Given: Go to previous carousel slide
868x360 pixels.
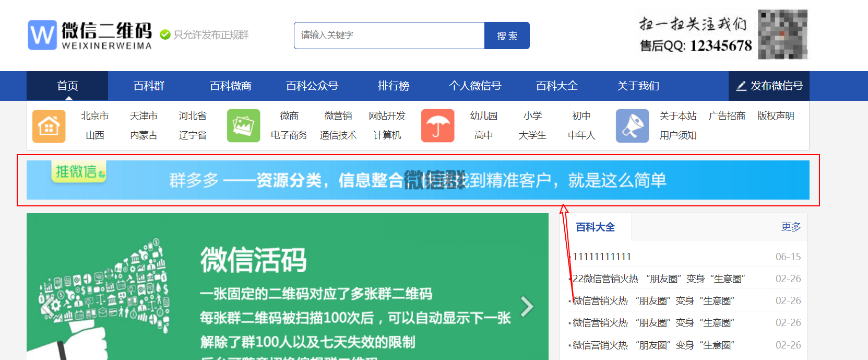Looking at the screenshot, I should click(47, 306).
